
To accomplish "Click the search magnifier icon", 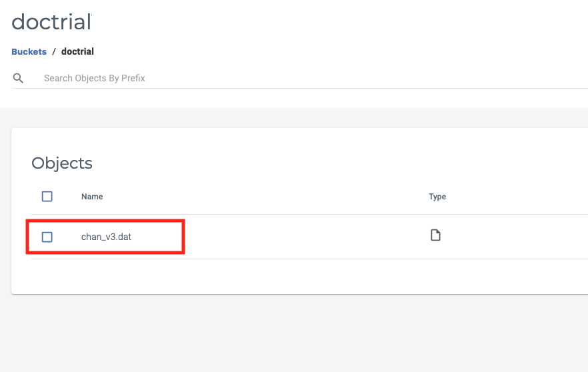I will [18, 78].
